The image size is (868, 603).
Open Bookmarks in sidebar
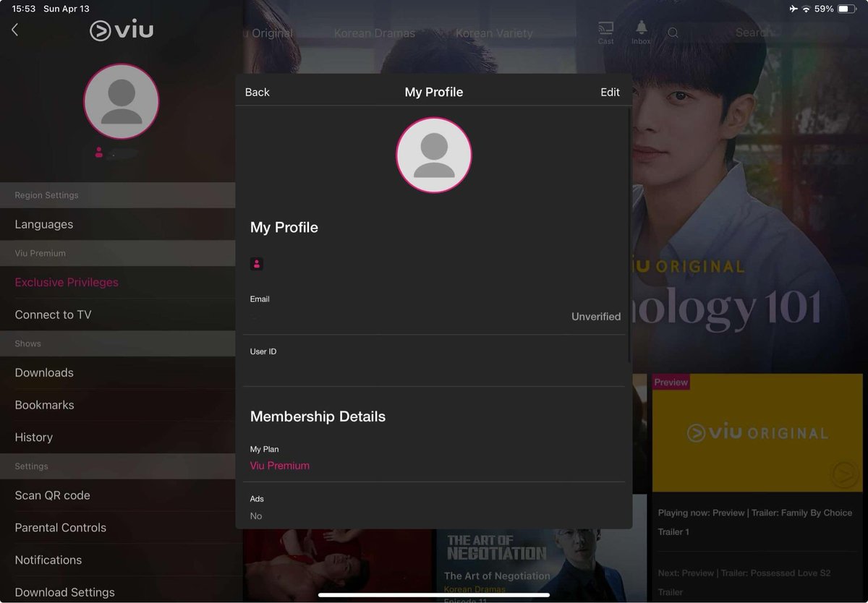[x=117, y=405]
